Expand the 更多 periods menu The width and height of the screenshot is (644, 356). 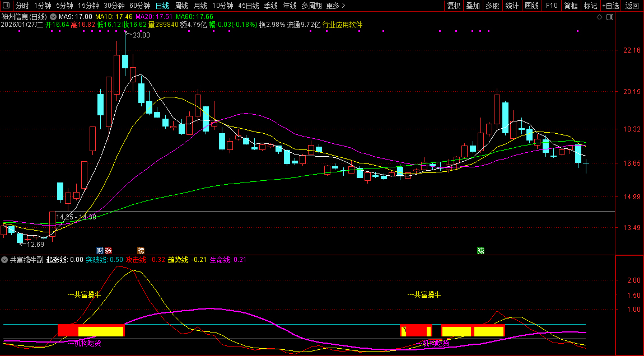(335, 6)
